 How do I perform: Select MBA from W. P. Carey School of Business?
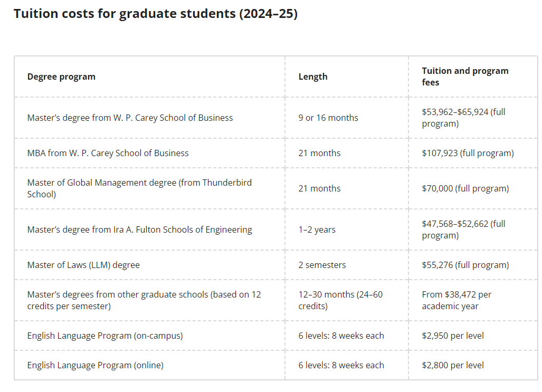click(x=108, y=153)
